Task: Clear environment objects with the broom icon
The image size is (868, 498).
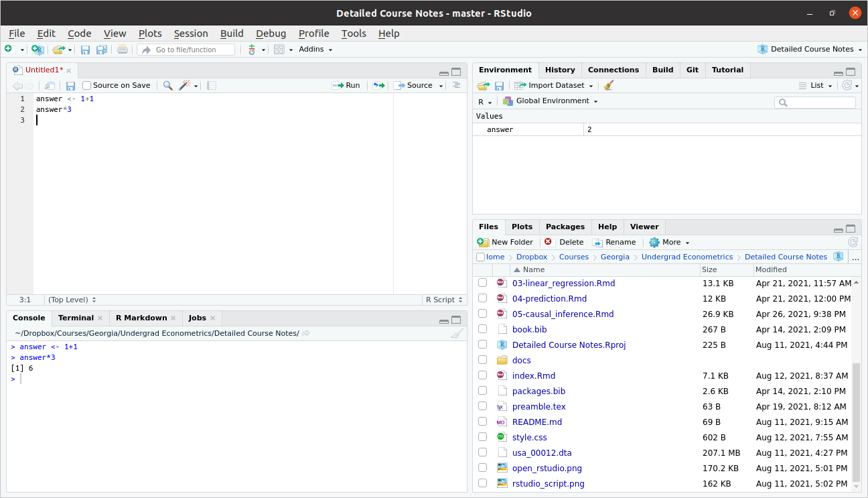Action: 608,85
